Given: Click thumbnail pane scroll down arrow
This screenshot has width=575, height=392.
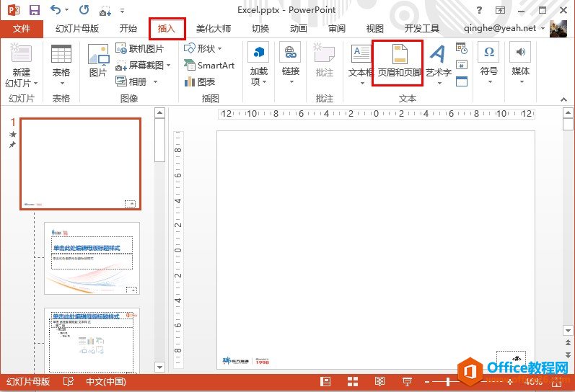Looking at the screenshot, I should pos(159,367).
